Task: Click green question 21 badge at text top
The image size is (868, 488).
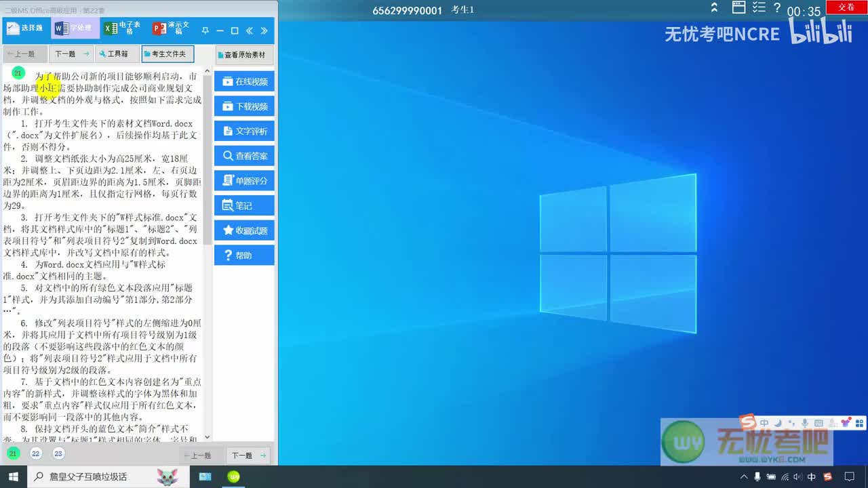Action: 18,73
